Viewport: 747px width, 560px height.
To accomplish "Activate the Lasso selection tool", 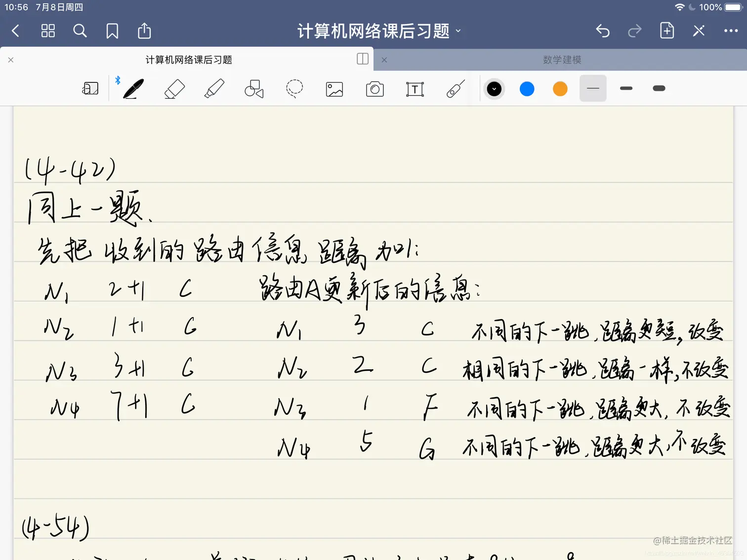I will point(294,88).
